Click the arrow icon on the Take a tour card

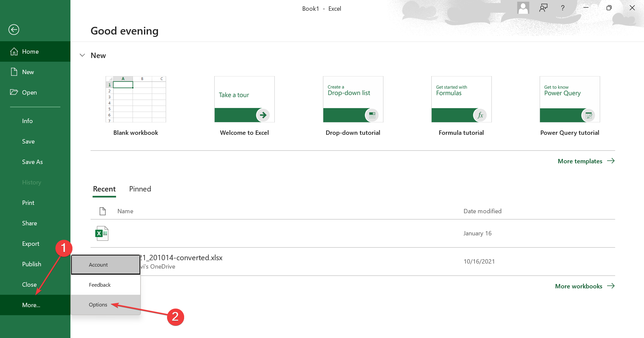click(263, 115)
